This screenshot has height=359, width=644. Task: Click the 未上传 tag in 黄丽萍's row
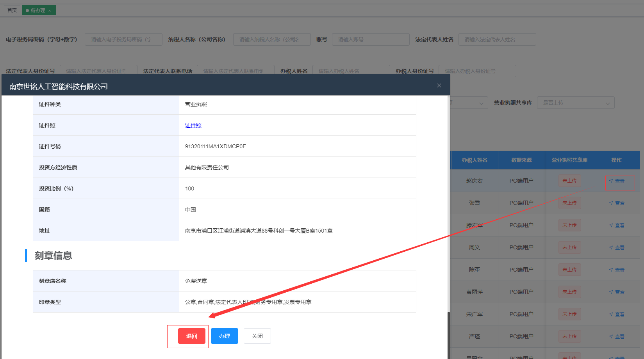click(569, 292)
